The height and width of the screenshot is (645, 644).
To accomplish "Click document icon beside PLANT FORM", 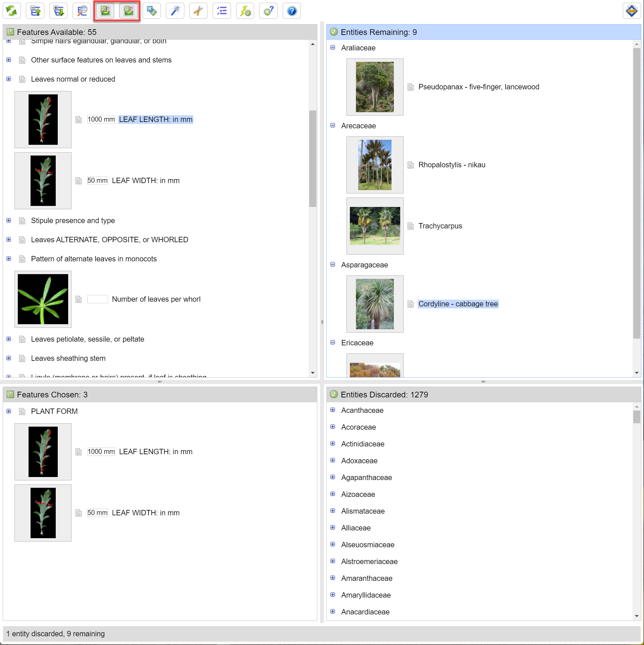I will click(22, 412).
